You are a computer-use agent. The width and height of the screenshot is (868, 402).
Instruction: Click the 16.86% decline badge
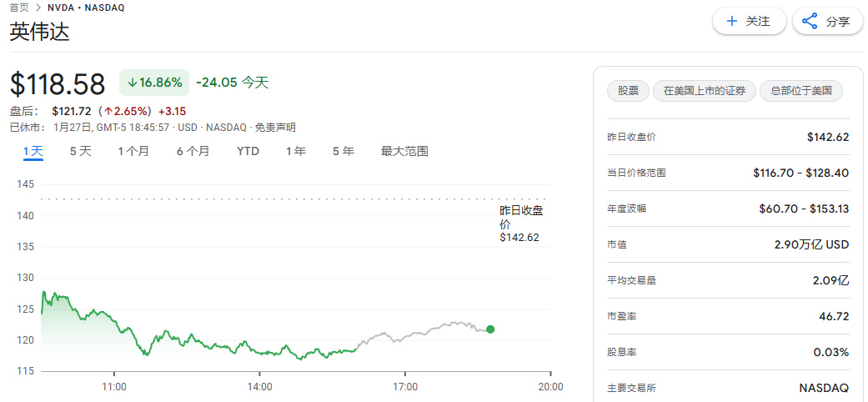(x=154, y=83)
